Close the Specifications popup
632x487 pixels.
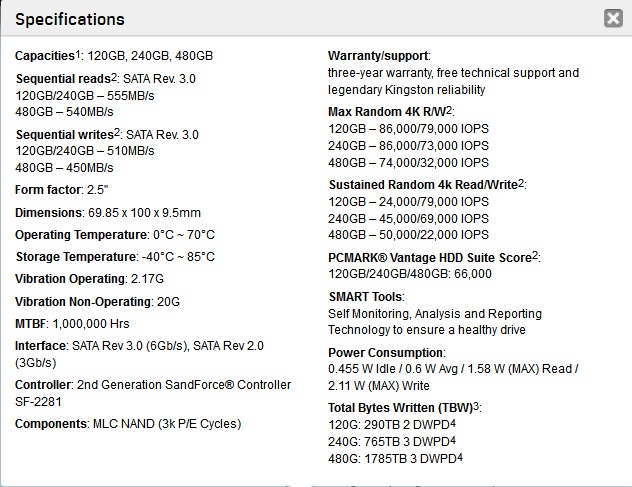[x=612, y=18]
